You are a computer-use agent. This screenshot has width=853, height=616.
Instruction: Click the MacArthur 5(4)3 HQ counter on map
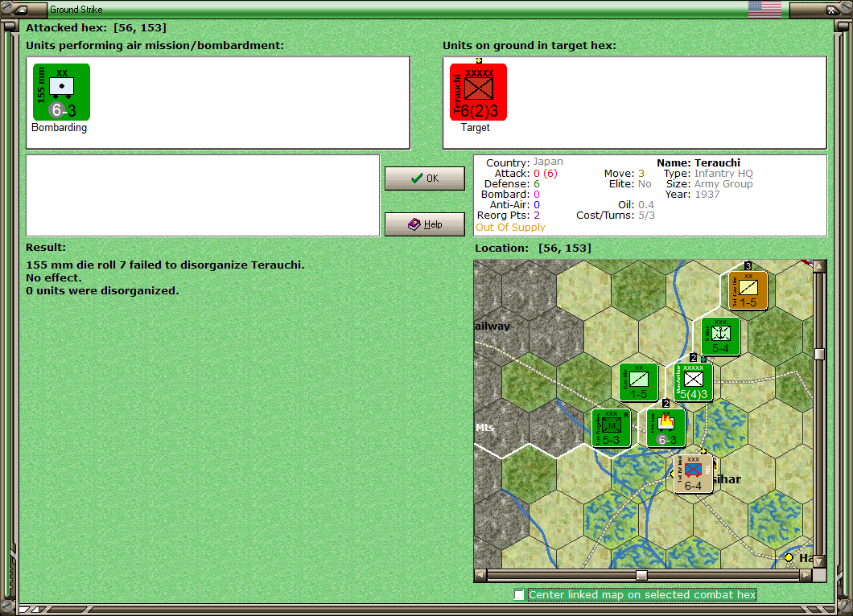pyautogui.click(x=693, y=382)
